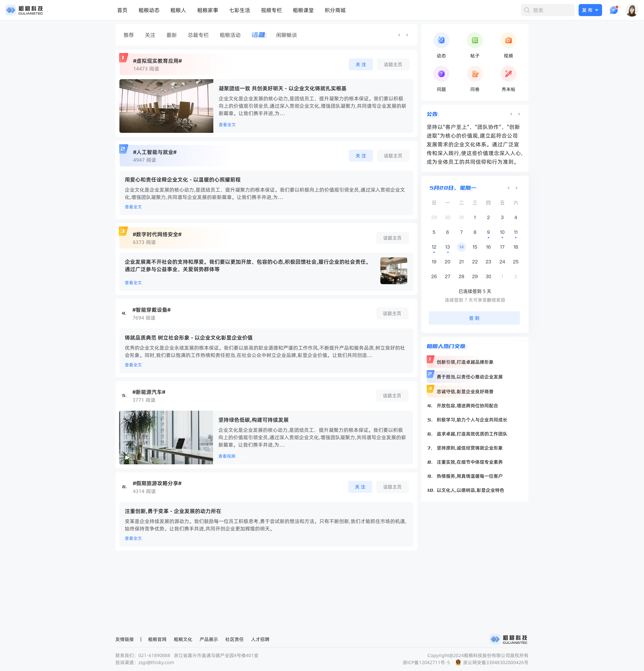The image size is (644, 671).
Task: Go to next month in the calendar
Action: click(x=516, y=188)
